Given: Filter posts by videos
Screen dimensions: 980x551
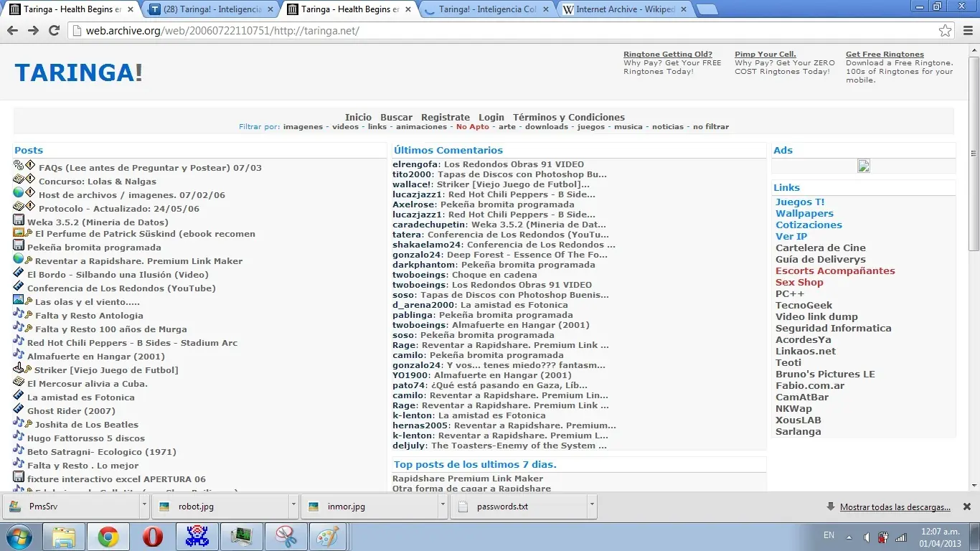Looking at the screenshot, I should 345,127.
